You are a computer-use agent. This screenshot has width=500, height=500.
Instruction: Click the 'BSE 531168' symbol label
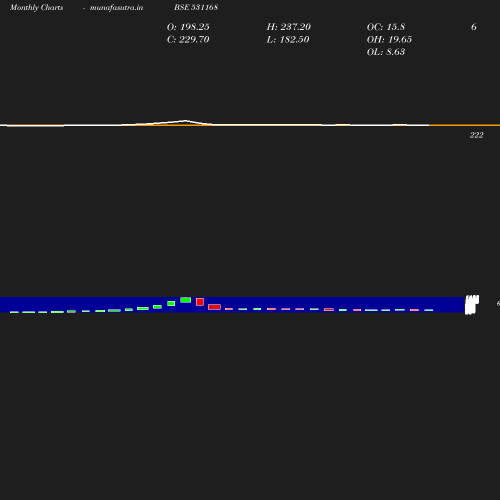pyautogui.click(x=196, y=7)
